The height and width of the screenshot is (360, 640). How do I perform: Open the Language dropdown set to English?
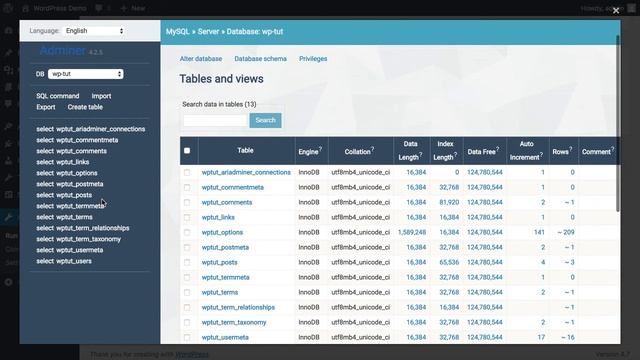click(x=94, y=31)
